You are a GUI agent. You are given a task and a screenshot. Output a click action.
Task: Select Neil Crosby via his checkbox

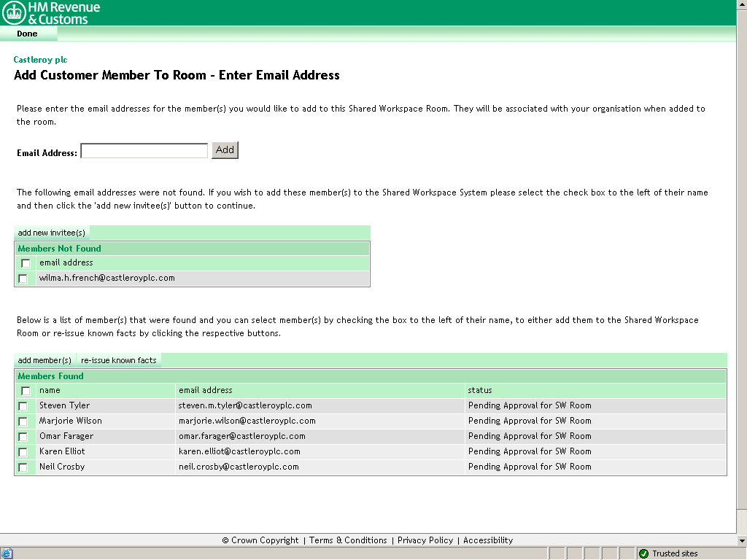[25, 467]
